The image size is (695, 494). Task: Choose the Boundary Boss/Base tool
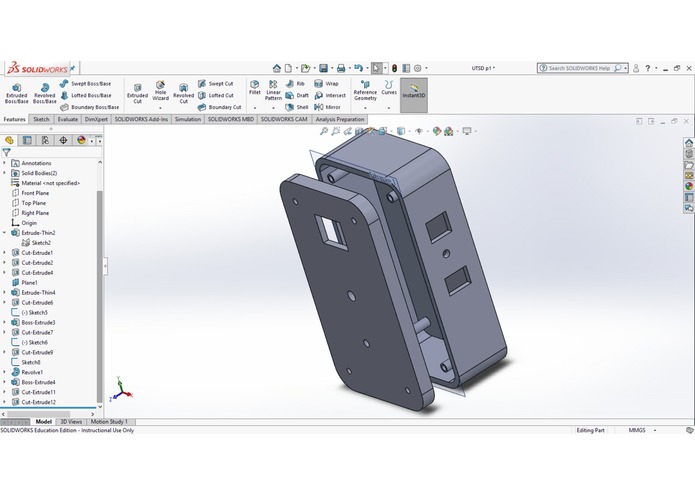tap(90, 107)
